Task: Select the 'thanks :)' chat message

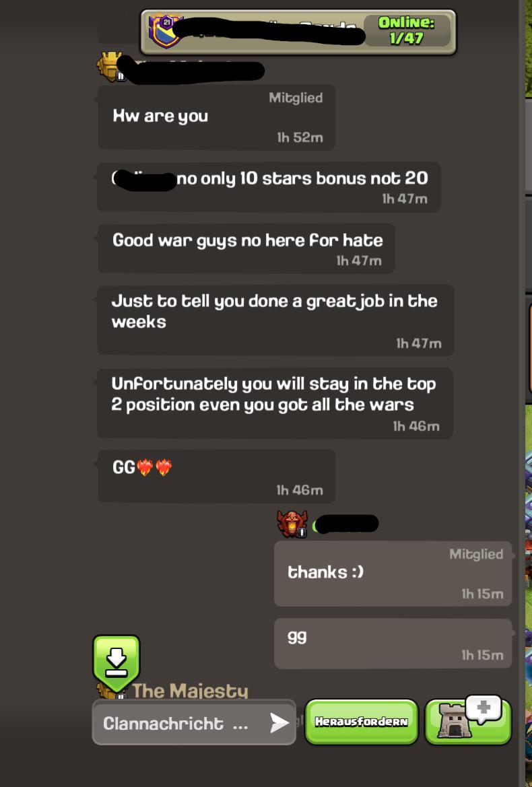Action: coord(393,573)
